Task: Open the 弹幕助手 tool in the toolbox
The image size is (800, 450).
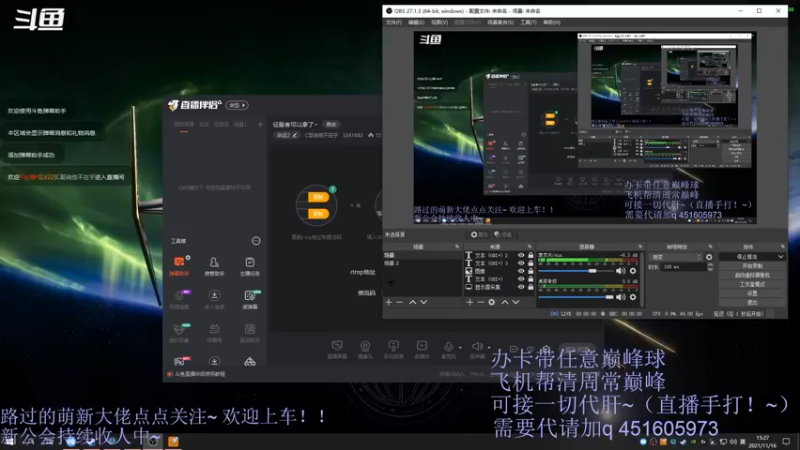Action: (179, 266)
